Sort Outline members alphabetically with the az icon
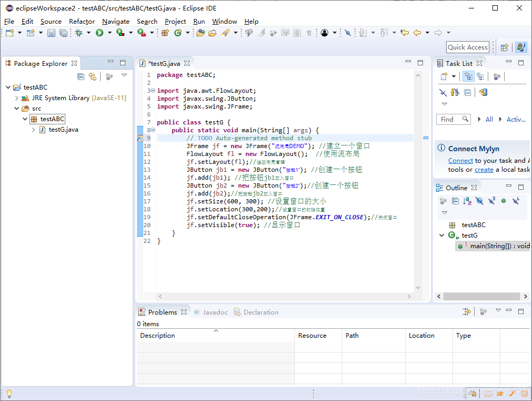 click(467, 201)
